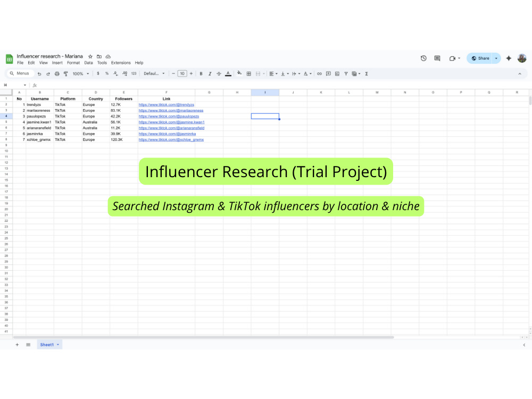Open the xchloe_grwmx TikTok link
The width and height of the screenshot is (532, 399).
click(x=171, y=140)
